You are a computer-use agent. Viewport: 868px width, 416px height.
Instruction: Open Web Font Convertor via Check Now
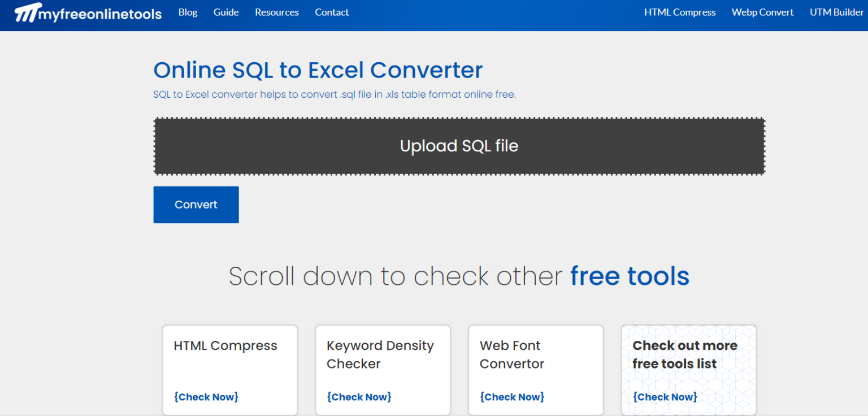pos(512,397)
